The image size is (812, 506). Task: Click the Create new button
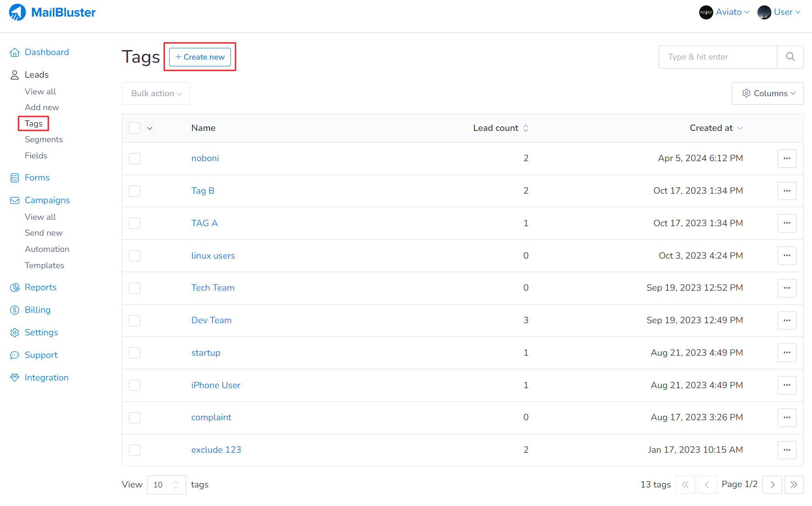tap(200, 57)
